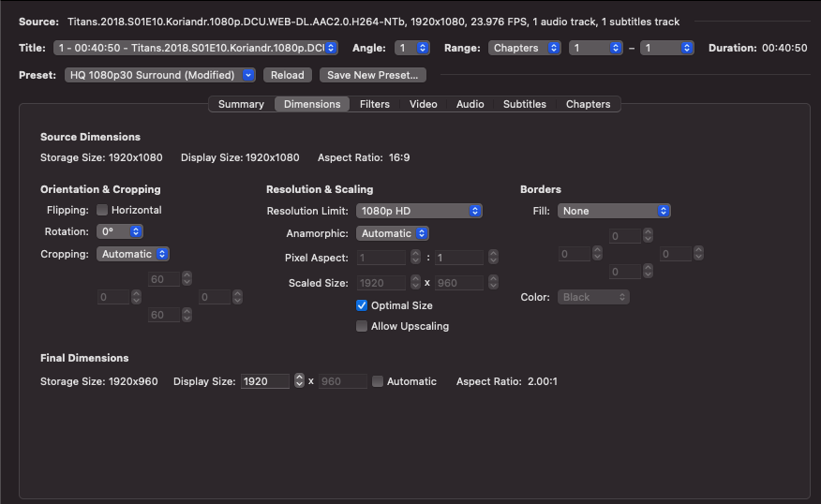Click the Pixel Aspect height field
This screenshot has height=504, width=821.
(x=459, y=258)
